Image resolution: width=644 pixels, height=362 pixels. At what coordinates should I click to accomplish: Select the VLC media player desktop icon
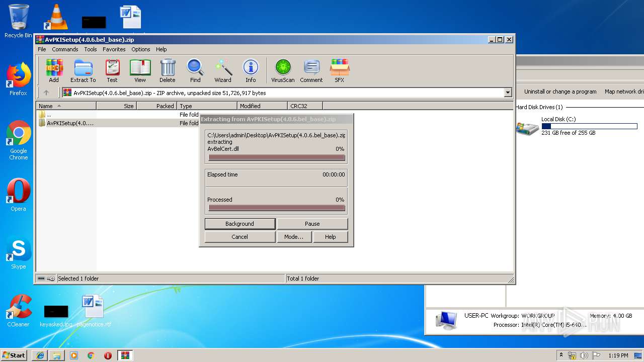(56, 18)
